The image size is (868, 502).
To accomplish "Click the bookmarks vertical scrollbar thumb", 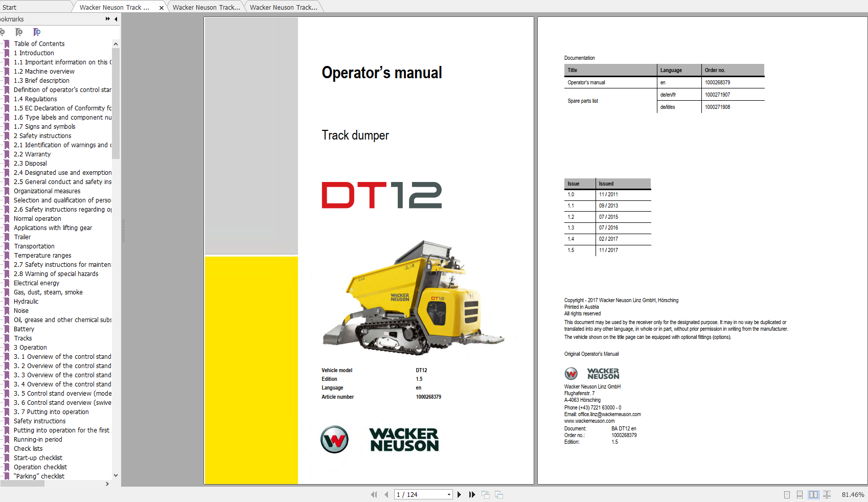I will click(x=116, y=103).
